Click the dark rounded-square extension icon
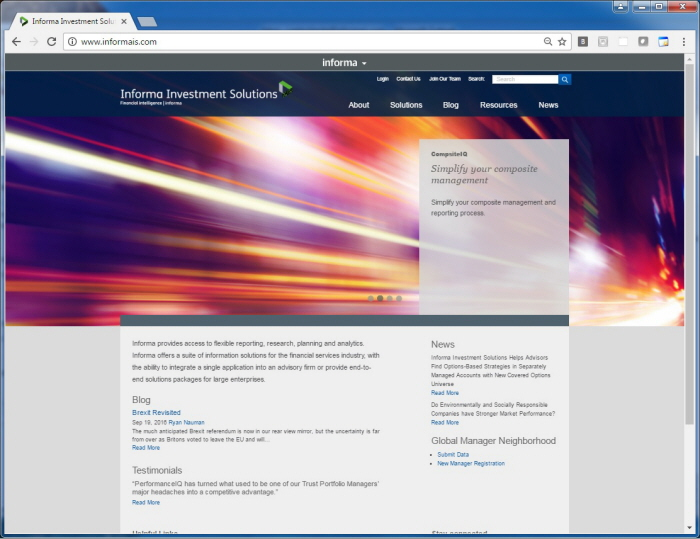This screenshot has width=700, height=539. tap(643, 42)
